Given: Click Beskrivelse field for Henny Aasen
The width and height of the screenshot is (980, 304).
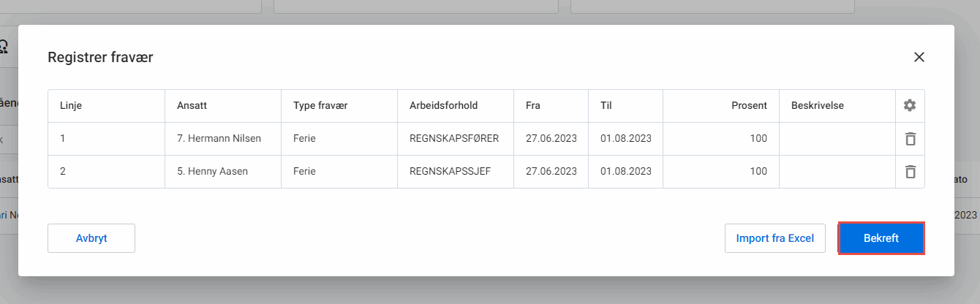Looking at the screenshot, I should coord(837,172).
